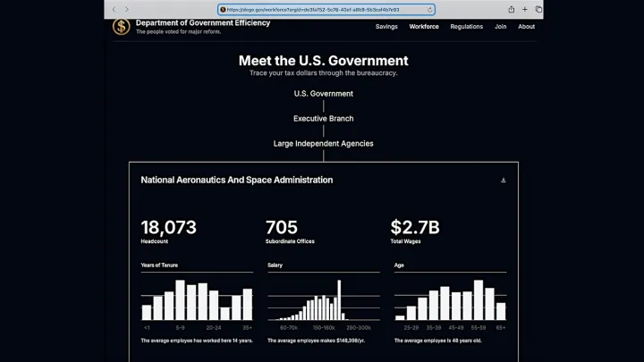644x362 pixels.
Task: Click the Meet the U.S. Government heading
Action: click(x=324, y=61)
